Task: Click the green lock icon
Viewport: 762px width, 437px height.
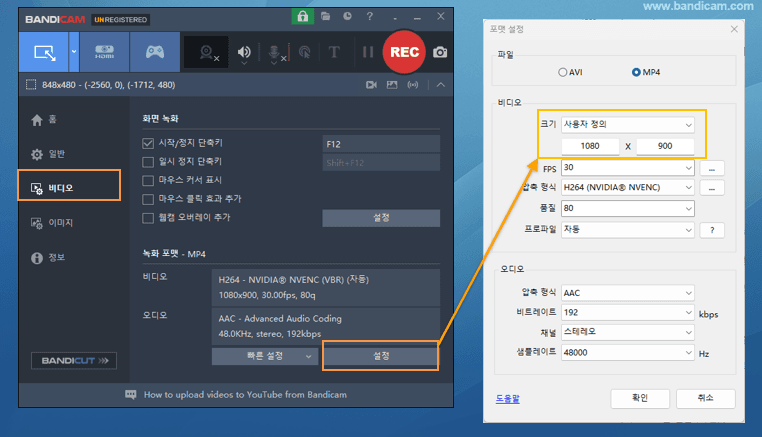Action: coord(302,16)
